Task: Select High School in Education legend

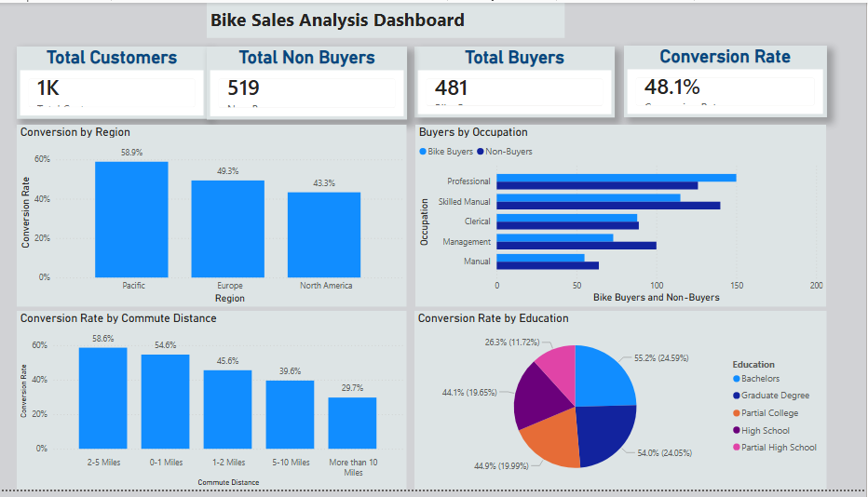Action: (761, 431)
